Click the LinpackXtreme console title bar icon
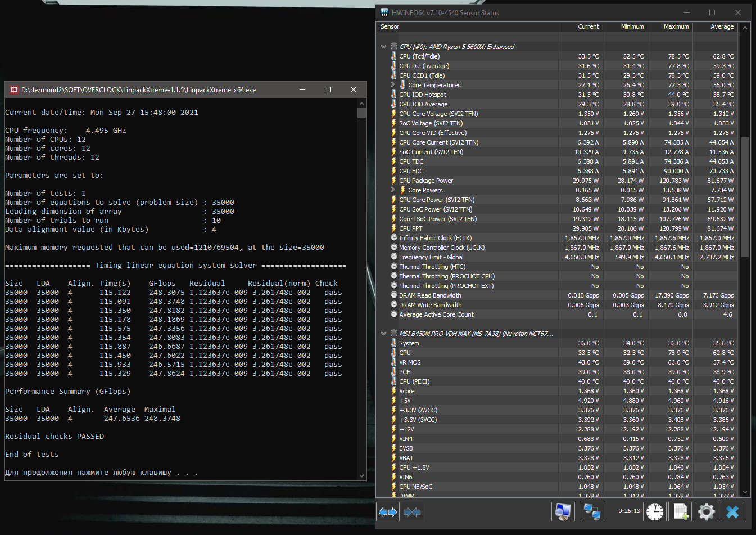756x535 pixels. click(x=14, y=89)
